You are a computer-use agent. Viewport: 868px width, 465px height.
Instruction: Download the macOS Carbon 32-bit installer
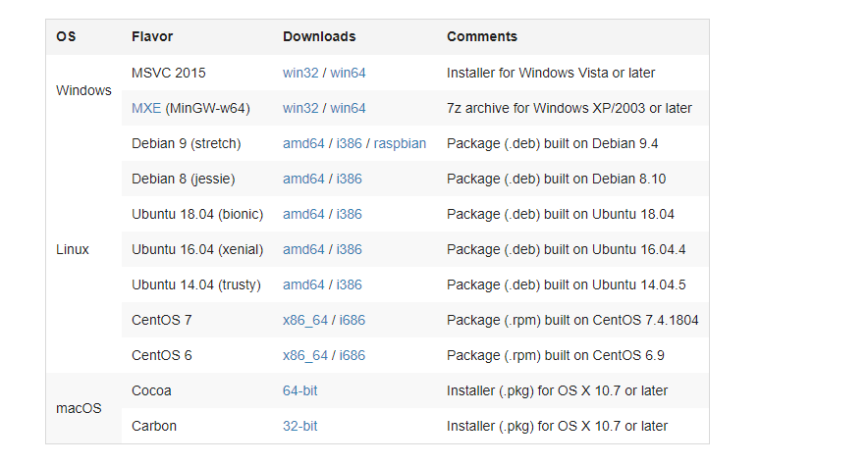[x=299, y=426]
